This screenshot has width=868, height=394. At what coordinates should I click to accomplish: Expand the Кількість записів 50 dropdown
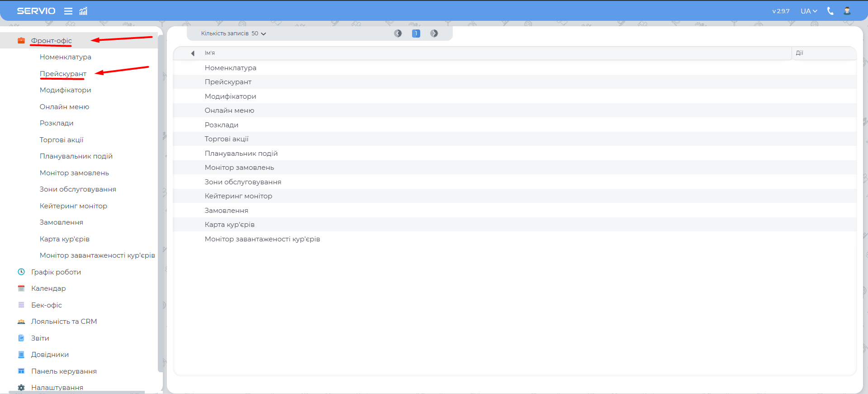tap(233, 34)
